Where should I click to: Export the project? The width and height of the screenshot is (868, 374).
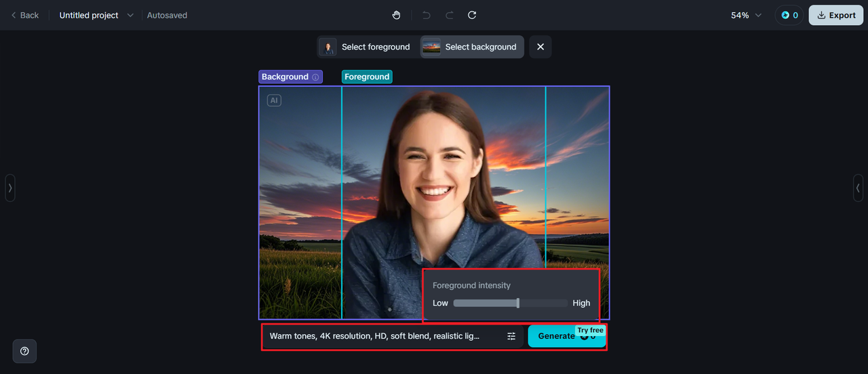pos(835,15)
